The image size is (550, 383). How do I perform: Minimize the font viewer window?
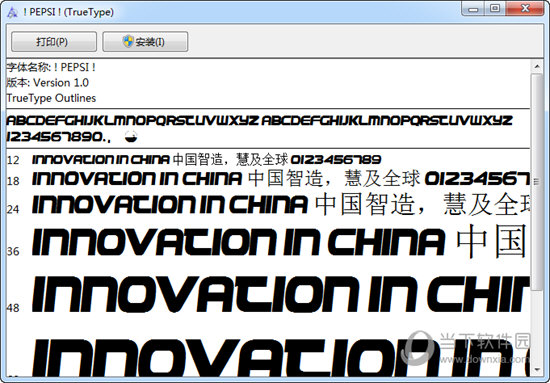[473, 8]
